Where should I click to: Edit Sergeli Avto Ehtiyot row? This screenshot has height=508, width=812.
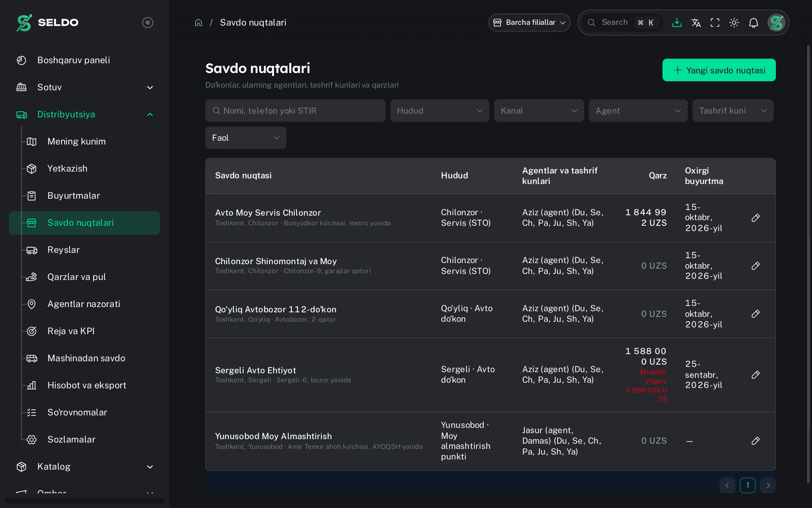click(756, 375)
